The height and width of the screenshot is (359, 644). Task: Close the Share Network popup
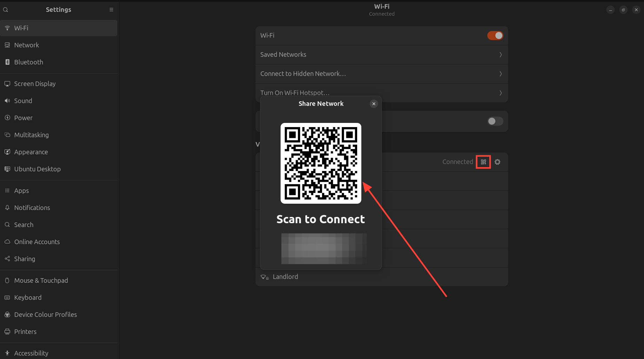click(x=374, y=104)
